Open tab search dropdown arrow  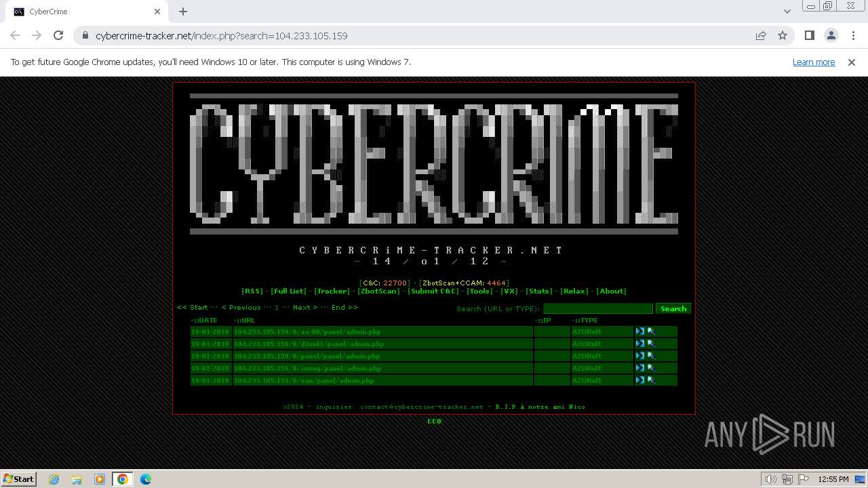[787, 12]
